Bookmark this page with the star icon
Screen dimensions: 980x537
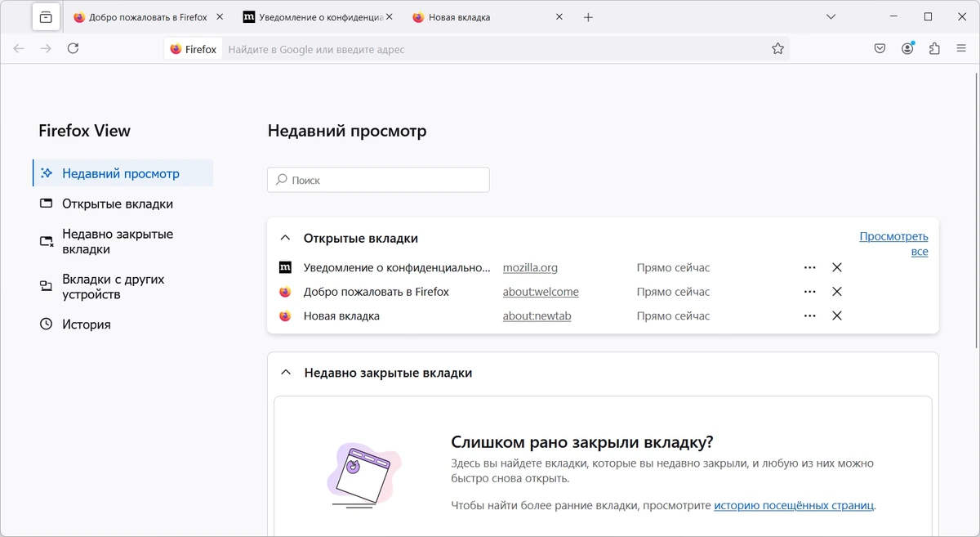[778, 49]
